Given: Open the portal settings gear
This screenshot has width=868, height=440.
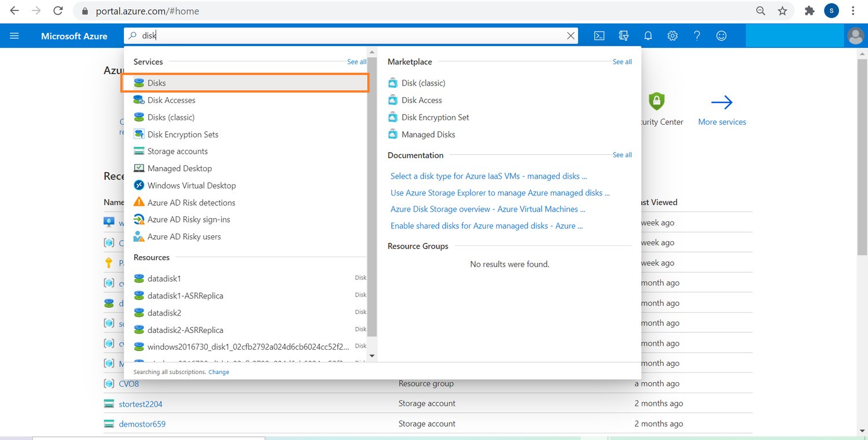Looking at the screenshot, I should [672, 36].
